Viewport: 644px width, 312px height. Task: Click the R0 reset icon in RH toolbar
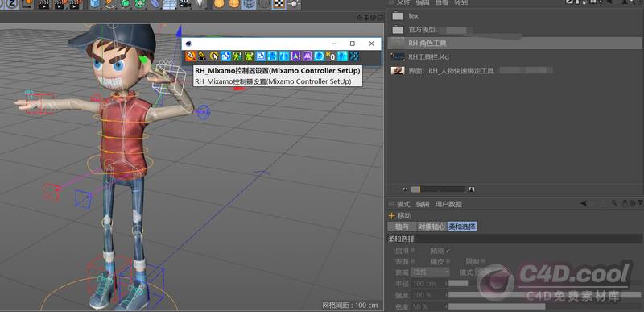click(x=330, y=56)
